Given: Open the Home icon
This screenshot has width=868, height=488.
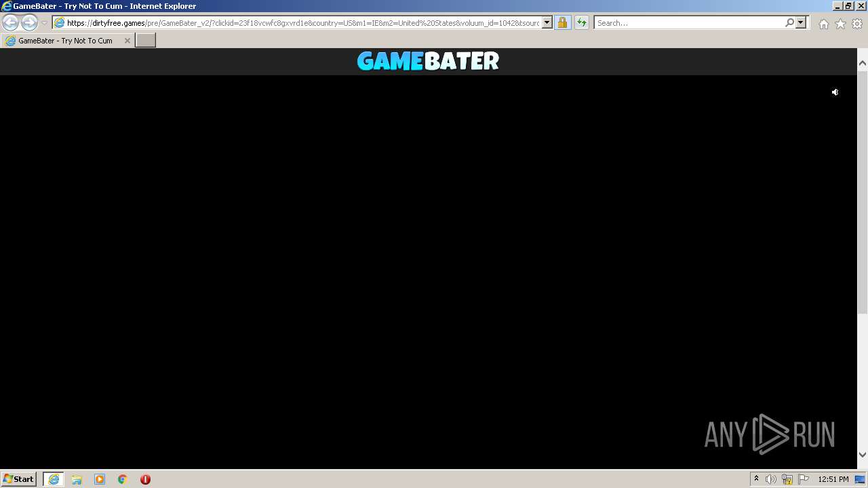Looking at the screenshot, I should (823, 24).
